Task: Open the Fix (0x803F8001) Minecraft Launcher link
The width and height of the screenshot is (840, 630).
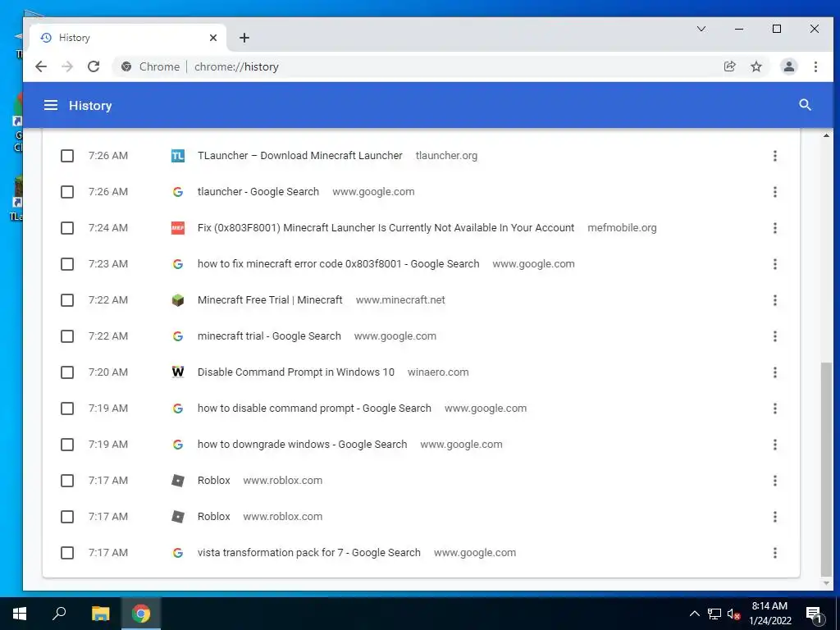Action: coord(386,228)
